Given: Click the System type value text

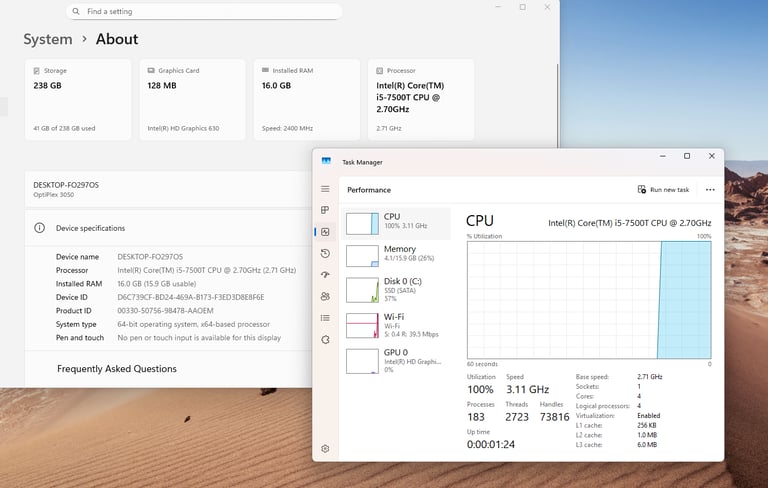Looking at the screenshot, I should point(193,324).
